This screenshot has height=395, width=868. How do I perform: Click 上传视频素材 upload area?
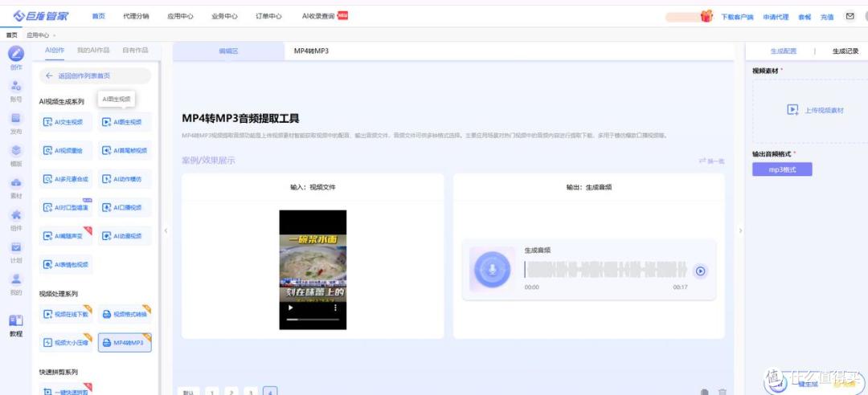pos(816,110)
